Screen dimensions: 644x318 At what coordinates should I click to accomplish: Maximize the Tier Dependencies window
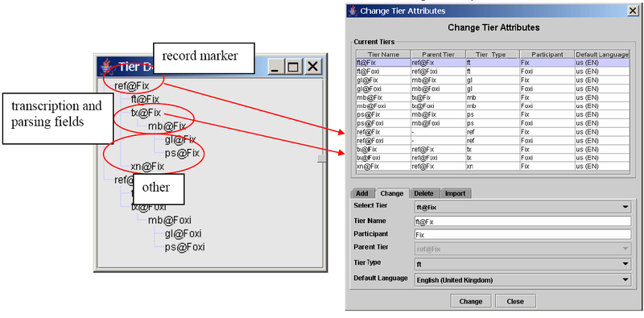coord(293,67)
